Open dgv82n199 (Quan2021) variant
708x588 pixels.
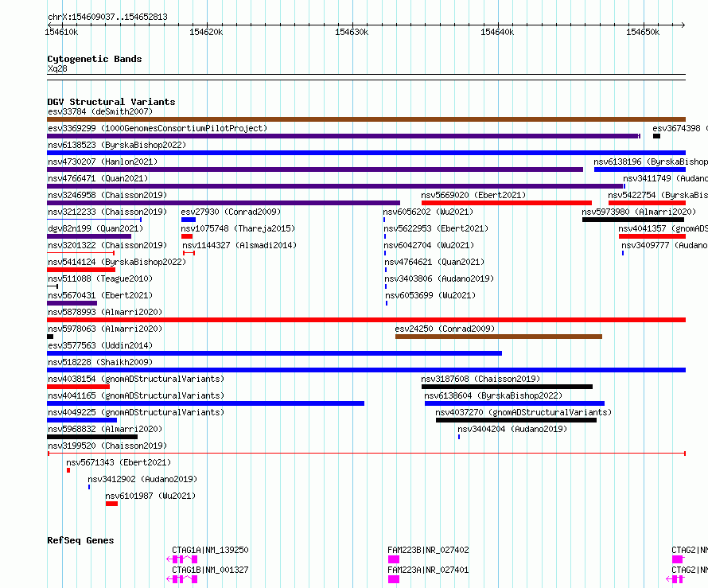95,228
